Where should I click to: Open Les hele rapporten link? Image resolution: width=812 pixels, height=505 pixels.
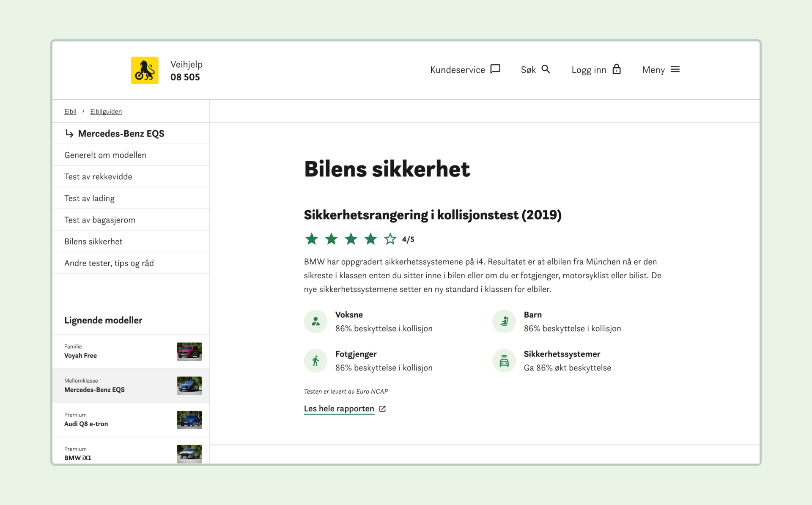pyautogui.click(x=339, y=409)
